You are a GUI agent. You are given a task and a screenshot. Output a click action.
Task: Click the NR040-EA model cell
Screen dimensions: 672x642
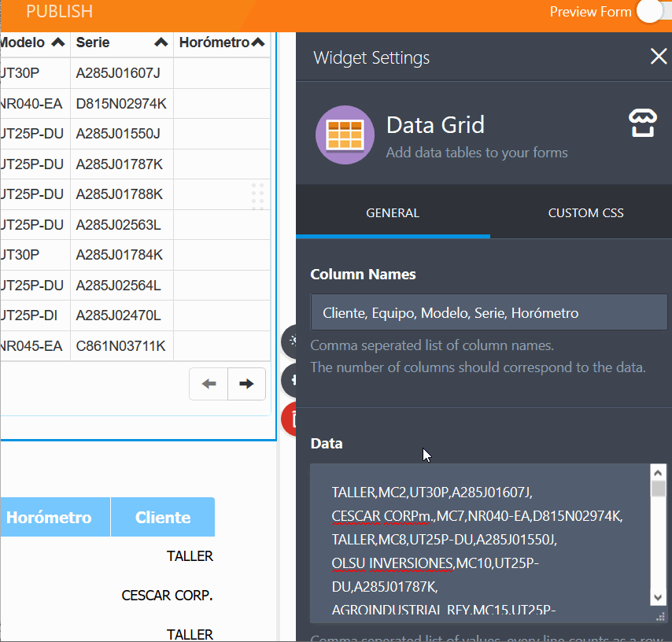point(35,104)
